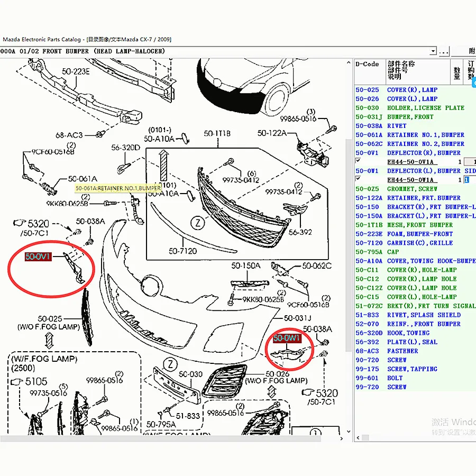476x476 pixels.
Task: Open the section title dropdown arrow
Action: coord(433,51)
